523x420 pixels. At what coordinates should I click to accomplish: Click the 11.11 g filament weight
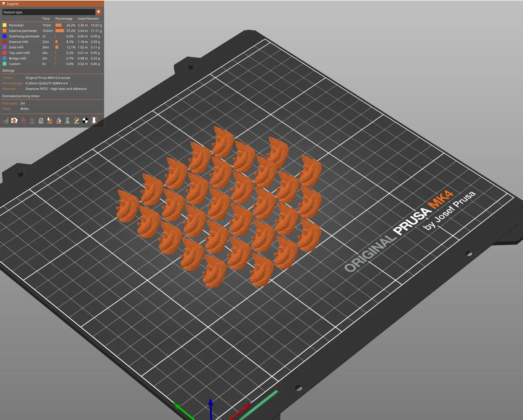(x=96, y=31)
